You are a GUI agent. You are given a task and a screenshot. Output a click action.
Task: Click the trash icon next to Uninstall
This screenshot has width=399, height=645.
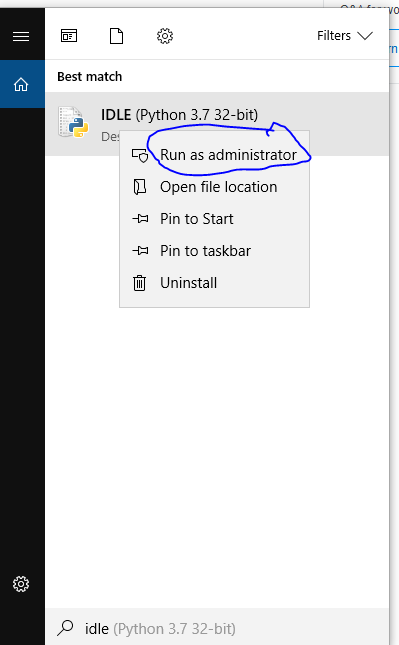pyautogui.click(x=139, y=283)
